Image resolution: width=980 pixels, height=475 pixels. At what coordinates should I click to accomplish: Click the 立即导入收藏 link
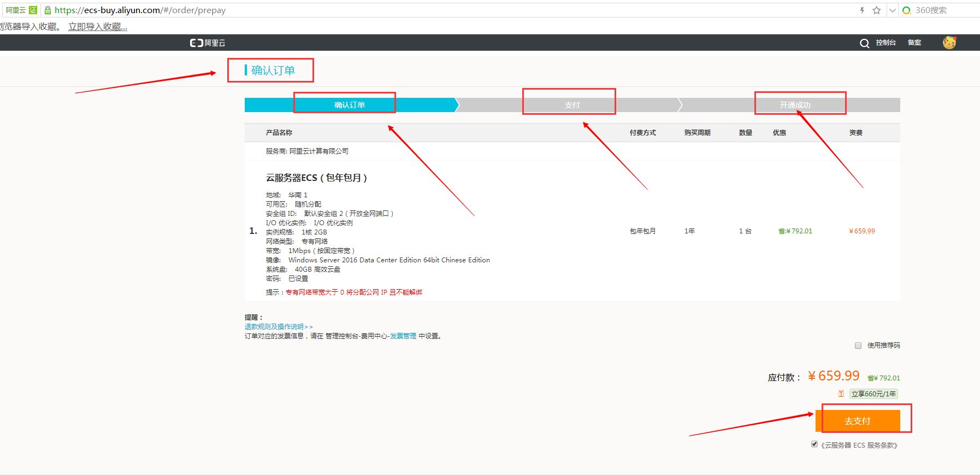pos(98,27)
